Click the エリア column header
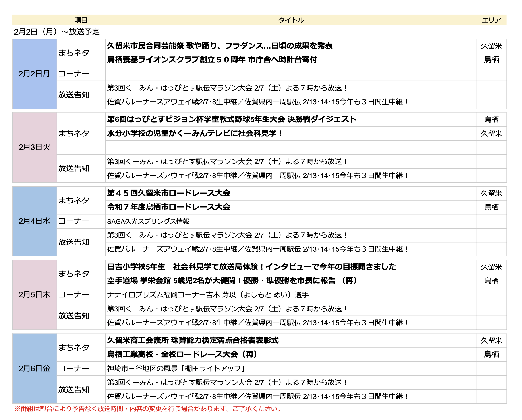The width and height of the screenshot is (522, 420). [x=491, y=20]
